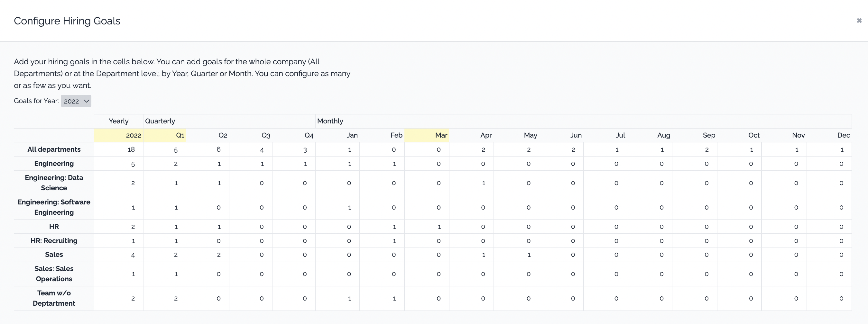This screenshot has height=324, width=868.
Task: Select Engineering: Data Science April cell
Action: coord(471,183)
